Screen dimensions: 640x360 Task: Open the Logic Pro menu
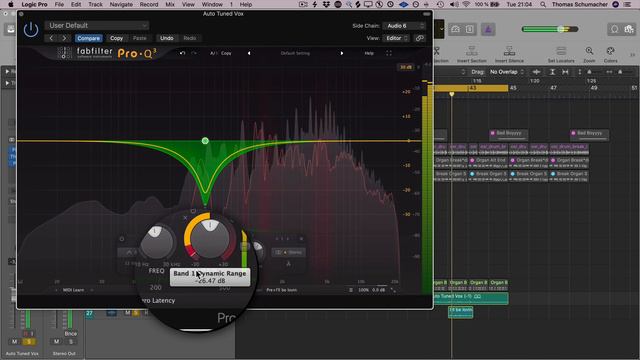click(34, 4)
